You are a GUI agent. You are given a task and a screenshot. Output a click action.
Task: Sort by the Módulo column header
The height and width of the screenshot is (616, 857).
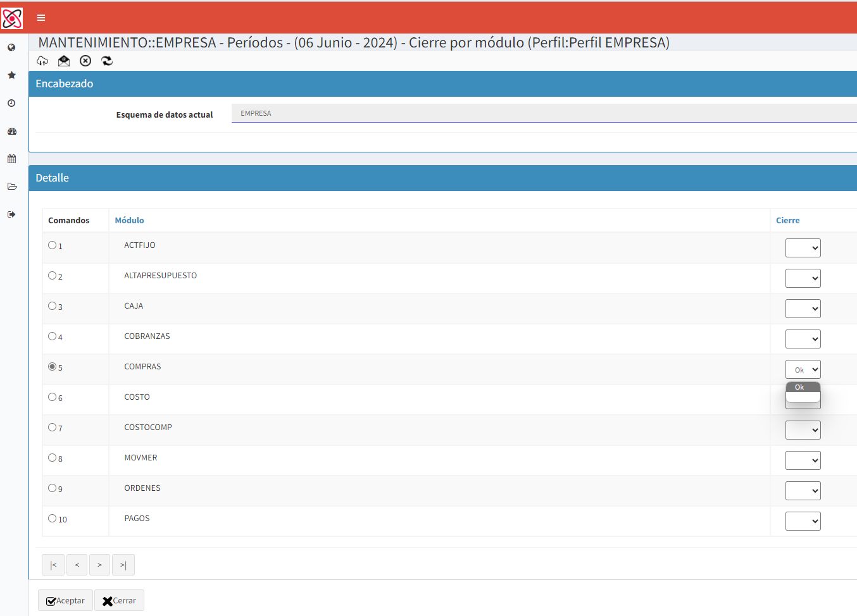(x=129, y=220)
